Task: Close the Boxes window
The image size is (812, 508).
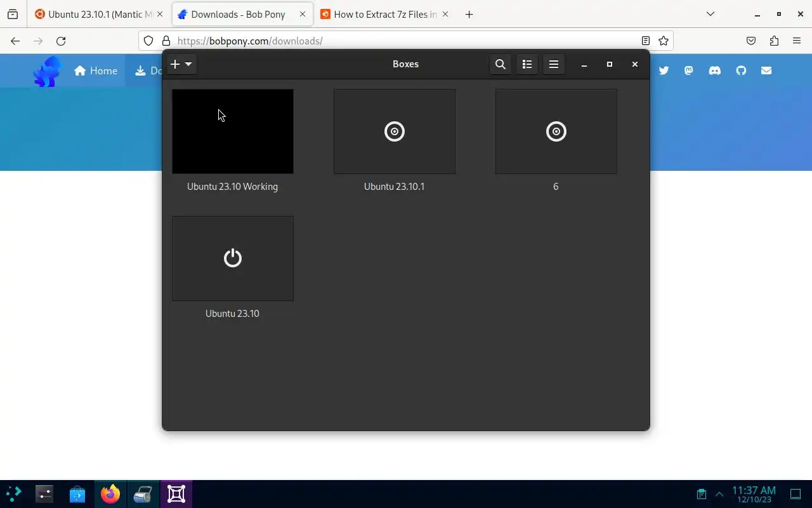Action: (x=635, y=64)
